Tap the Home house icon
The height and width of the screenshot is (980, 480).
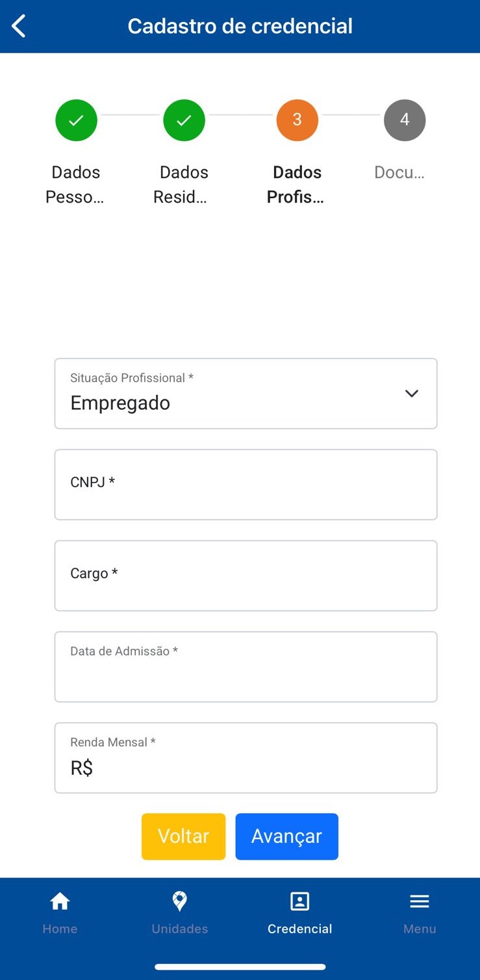click(60, 901)
